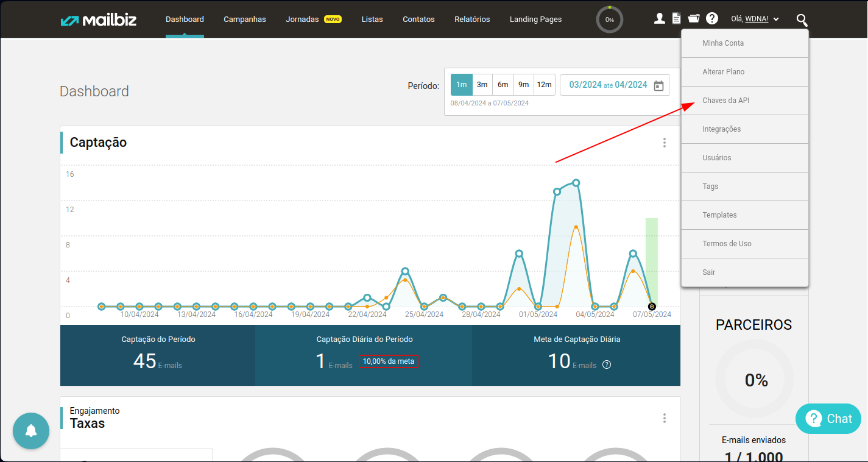Select the 1m period option

[x=462, y=85]
